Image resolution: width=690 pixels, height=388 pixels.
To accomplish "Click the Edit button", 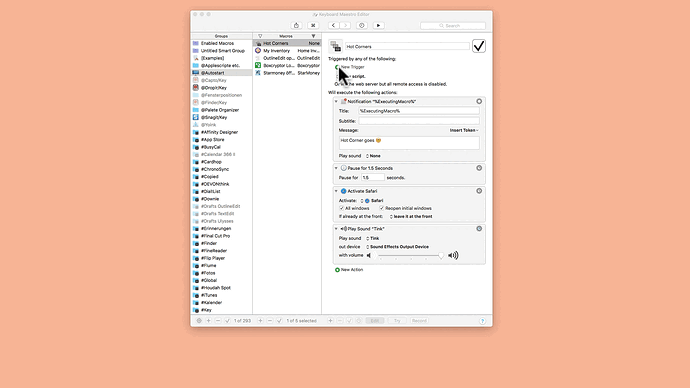I will pyautogui.click(x=374, y=321).
